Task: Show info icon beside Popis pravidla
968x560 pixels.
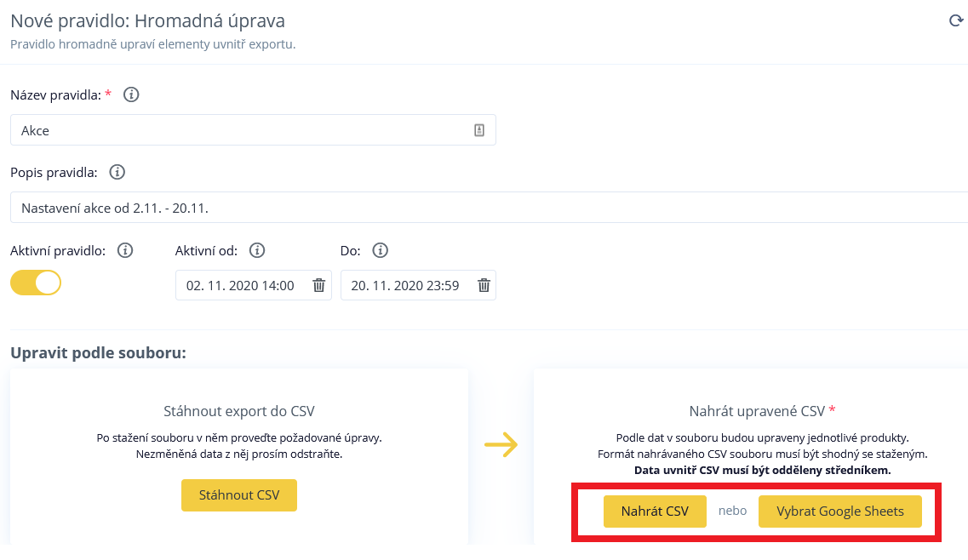Action: 117,172
